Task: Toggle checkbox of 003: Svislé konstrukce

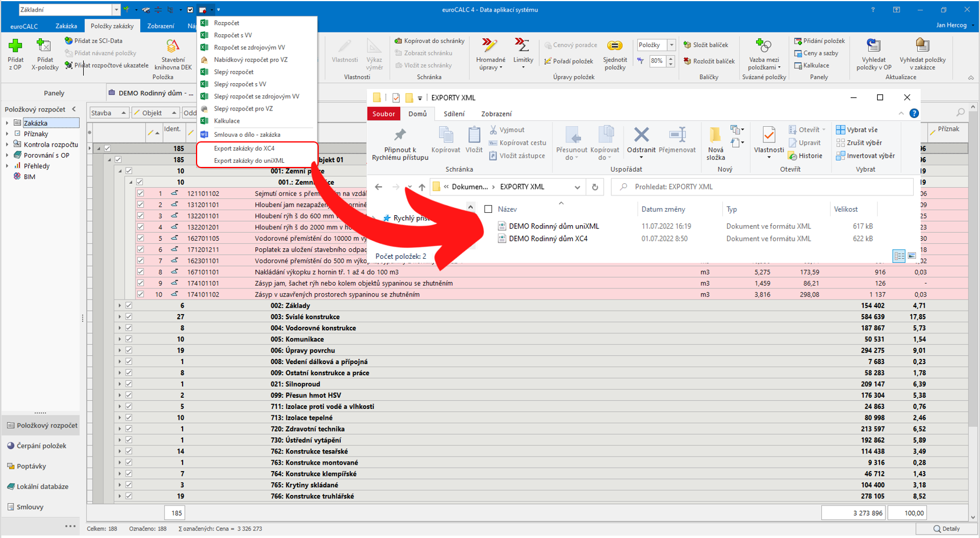Action: (129, 316)
